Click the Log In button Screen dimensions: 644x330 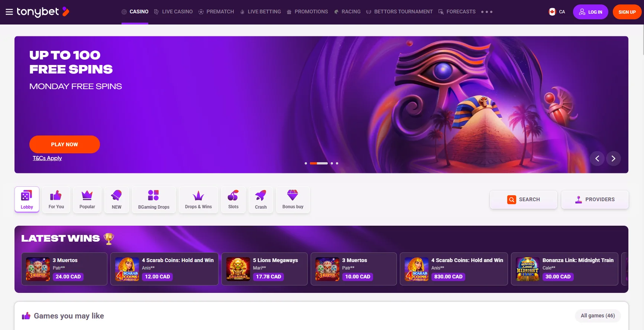click(590, 12)
